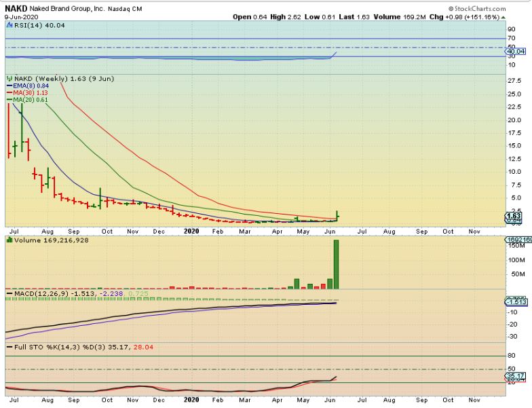Click the 35.17 stochastic value axis tag

click(x=515, y=375)
